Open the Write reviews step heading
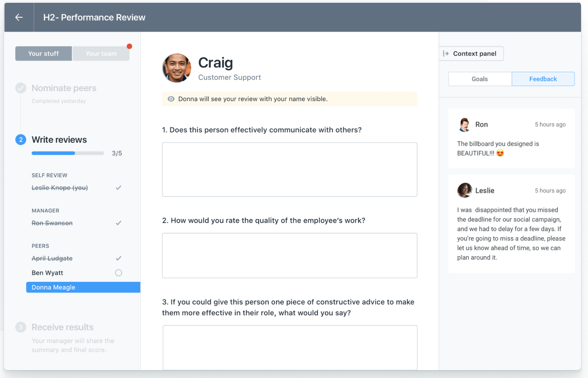Image resolution: width=588 pixels, height=378 pixels. click(x=59, y=139)
